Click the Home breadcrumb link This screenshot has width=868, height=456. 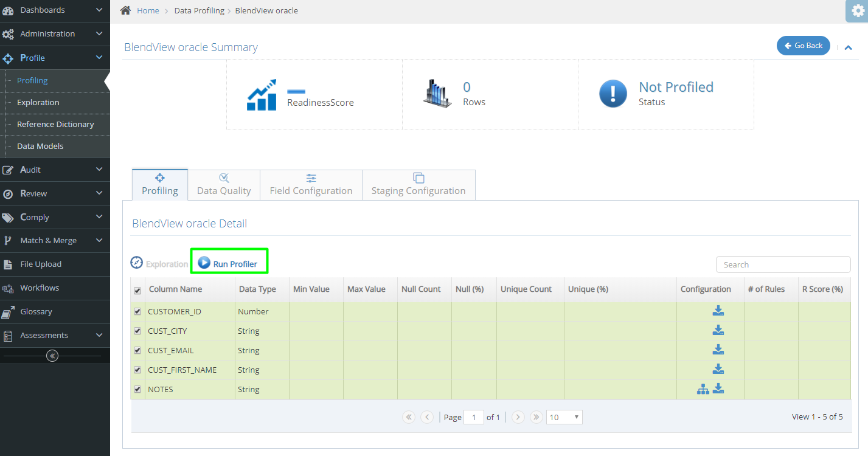tap(148, 10)
